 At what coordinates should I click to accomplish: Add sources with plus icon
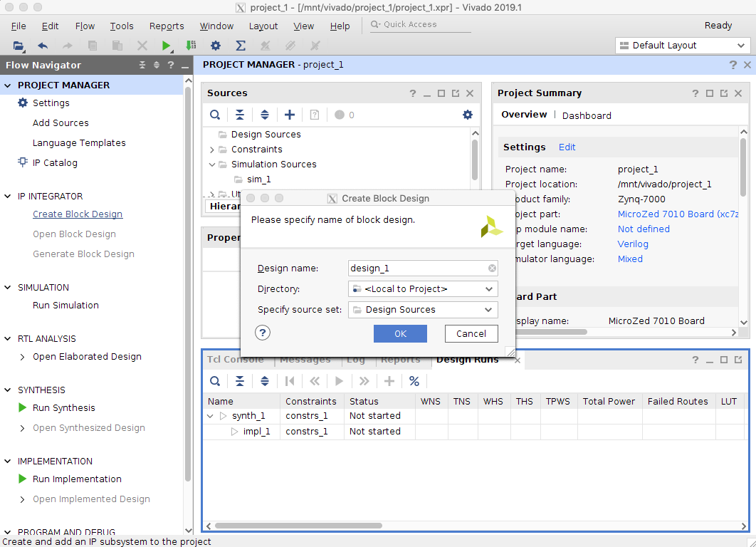pyautogui.click(x=290, y=115)
